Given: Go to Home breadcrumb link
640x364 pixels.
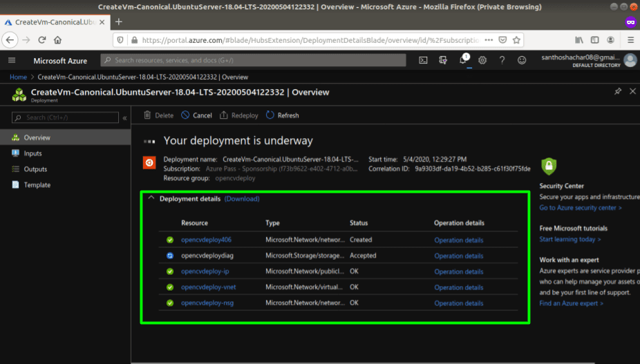Looking at the screenshot, I should (19, 77).
